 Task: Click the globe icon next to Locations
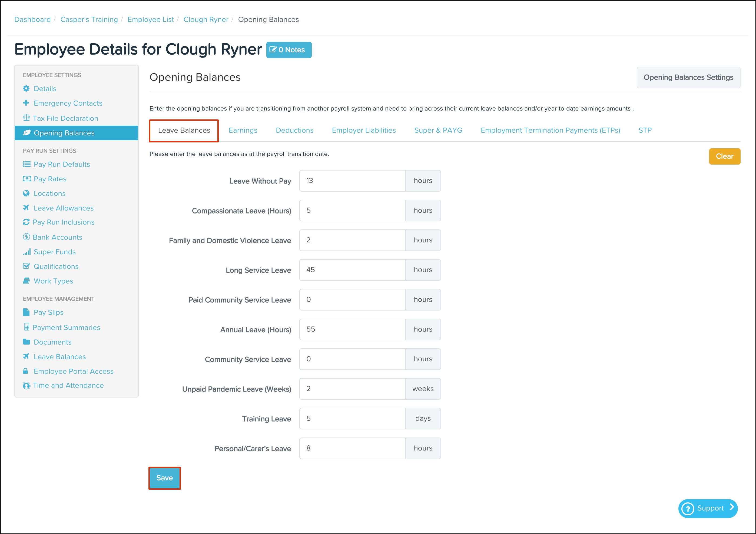pyautogui.click(x=26, y=193)
